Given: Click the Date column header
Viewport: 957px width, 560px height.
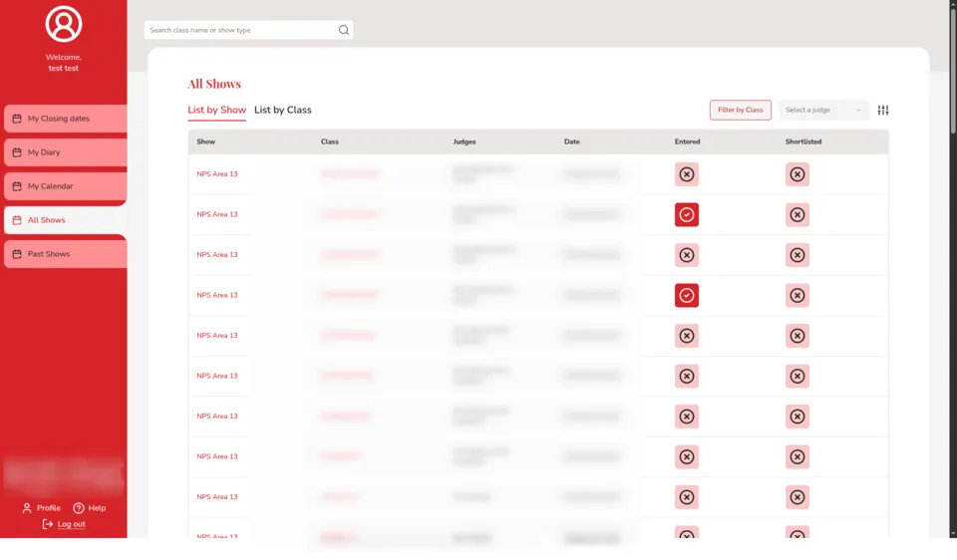Looking at the screenshot, I should click(572, 141).
